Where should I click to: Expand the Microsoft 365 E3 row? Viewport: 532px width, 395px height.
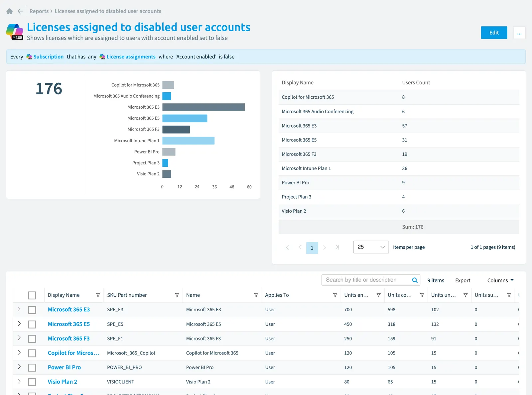click(19, 309)
